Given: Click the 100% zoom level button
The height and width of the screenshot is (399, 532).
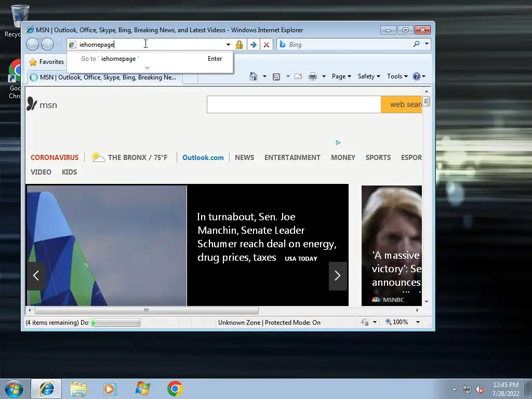Looking at the screenshot, I should point(396,322).
